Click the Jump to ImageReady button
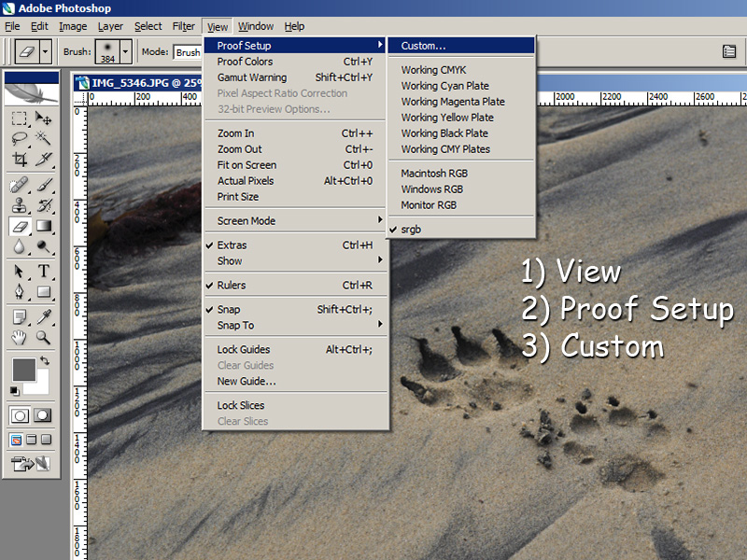The width and height of the screenshot is (747, 560). (31, 463)
